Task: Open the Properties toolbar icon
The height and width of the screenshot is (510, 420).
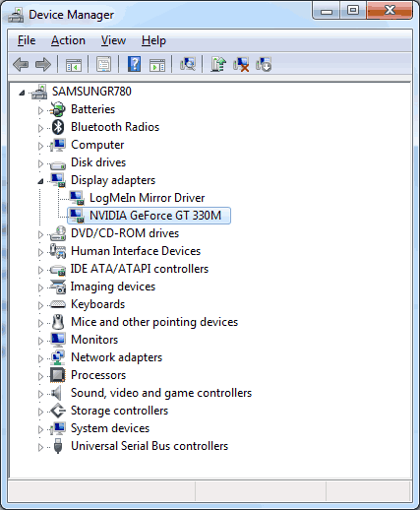Action: click(x=104, y=64)
